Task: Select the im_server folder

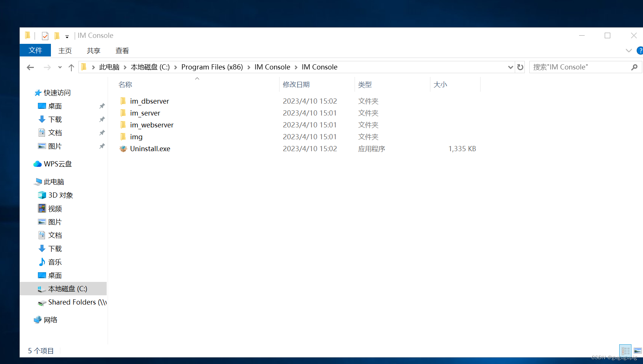Action: point(145,113)
